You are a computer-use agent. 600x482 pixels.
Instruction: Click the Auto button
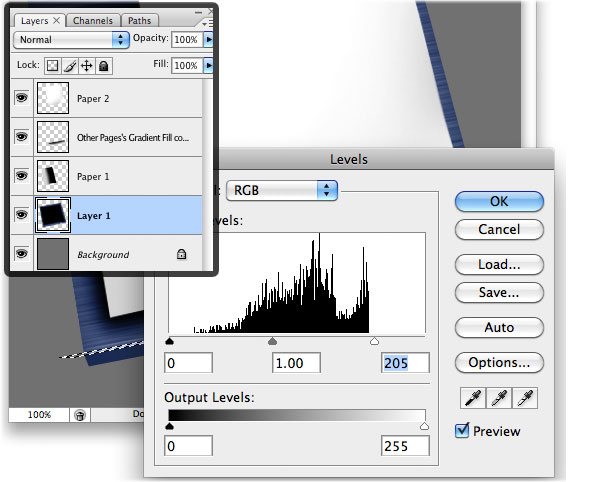click(499, 327)
